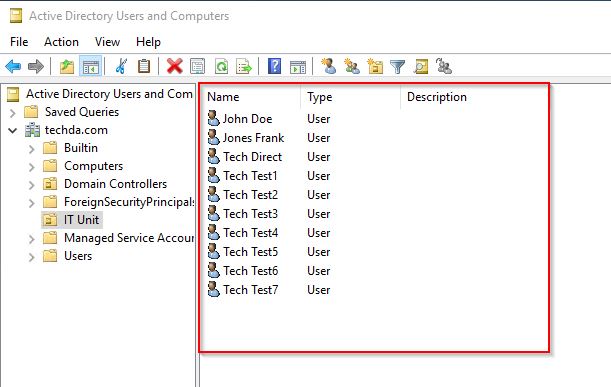Open the Filter options funnel icon
The width and height of the screenshot is (611, 387).
(x=397, y=67)
